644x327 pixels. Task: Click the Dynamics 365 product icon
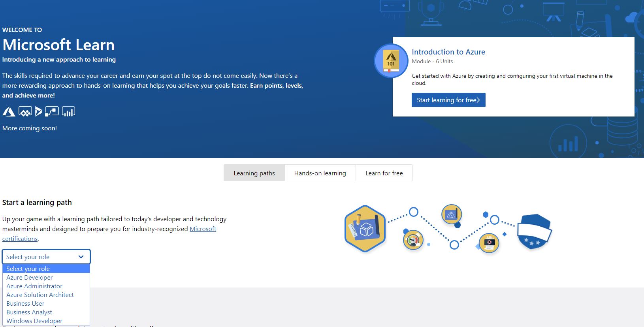pos(38,112)
